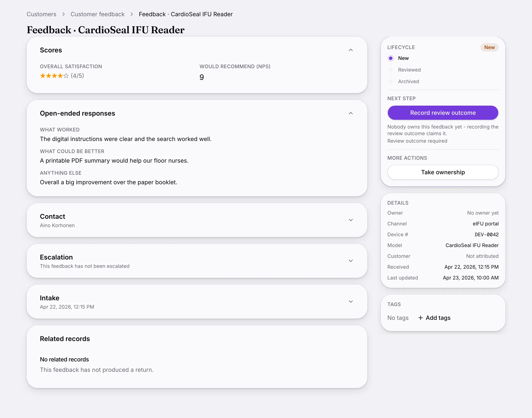Click the CardioSeal IFU Reader model value
Viewport: 532px width, 418px height.
[472, 245]
